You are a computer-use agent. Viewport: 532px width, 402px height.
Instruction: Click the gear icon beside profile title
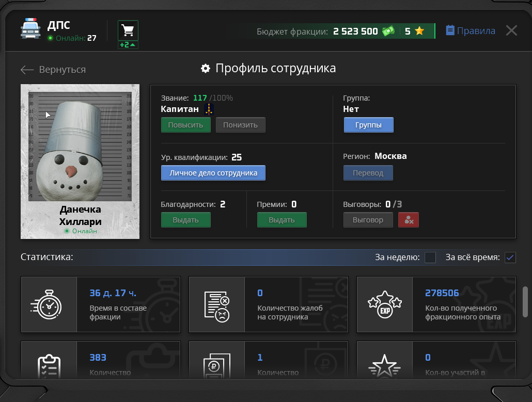(206, 69)
